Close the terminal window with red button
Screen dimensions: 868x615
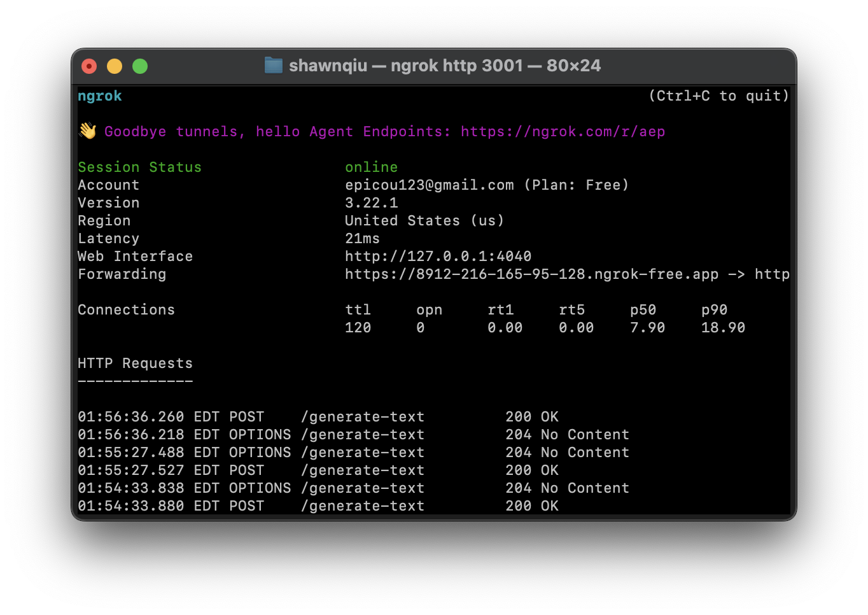pos(89,66)
